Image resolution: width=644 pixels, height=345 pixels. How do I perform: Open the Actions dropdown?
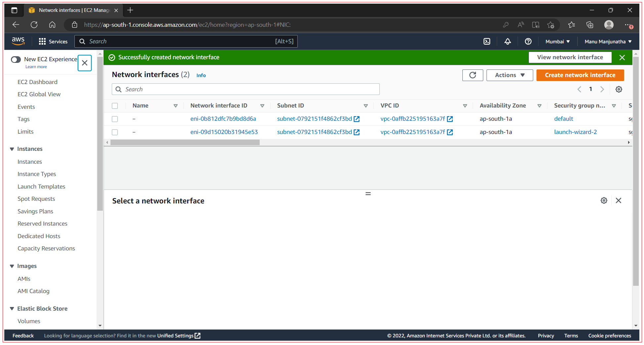[x=510, y=75]
